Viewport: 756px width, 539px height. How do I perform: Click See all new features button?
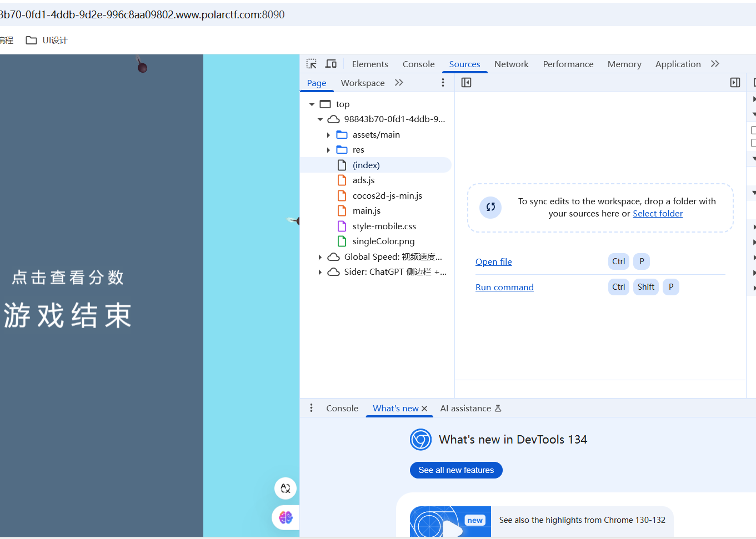456,470
